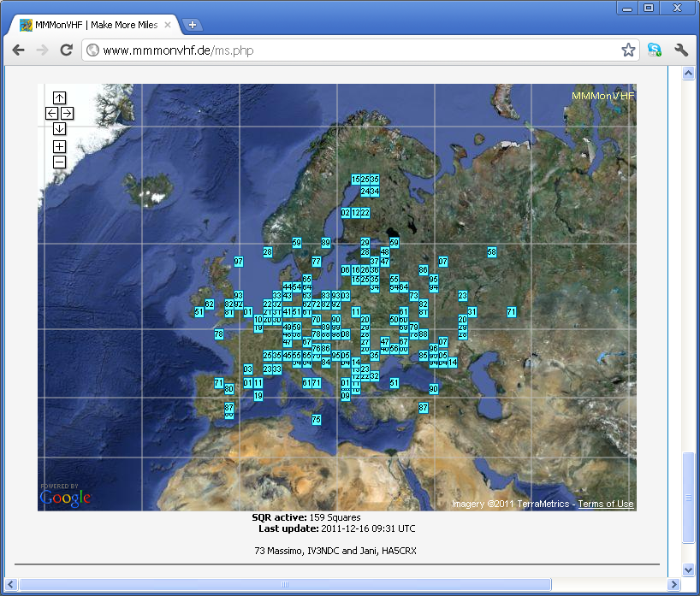Screen dimensions: 700x596
Task: Pan the map up with arrow control
Action: [59, 97]
